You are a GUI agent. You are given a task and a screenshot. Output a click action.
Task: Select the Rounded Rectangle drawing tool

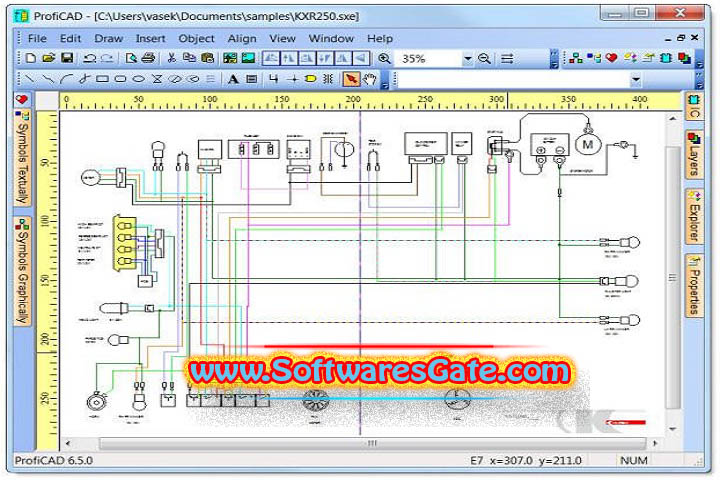[x=120, y=79]
